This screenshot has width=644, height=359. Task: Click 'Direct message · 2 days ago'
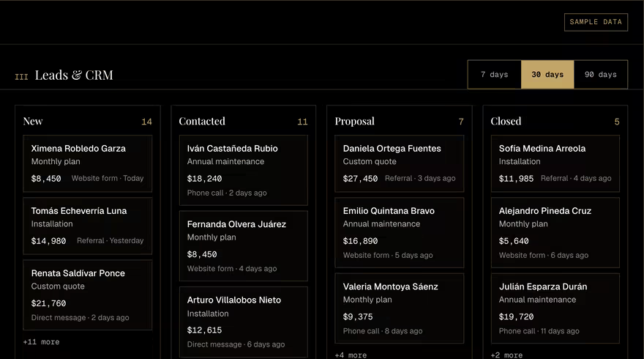pos(80,317)
